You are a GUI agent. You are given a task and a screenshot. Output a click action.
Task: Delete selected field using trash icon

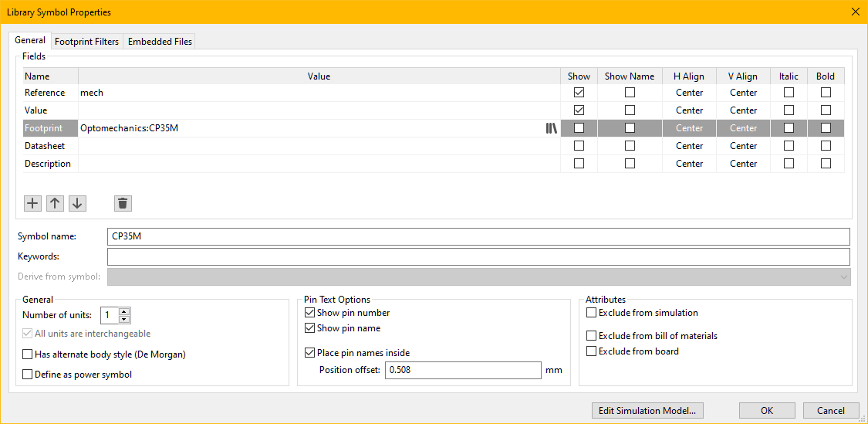coord(123,203)
